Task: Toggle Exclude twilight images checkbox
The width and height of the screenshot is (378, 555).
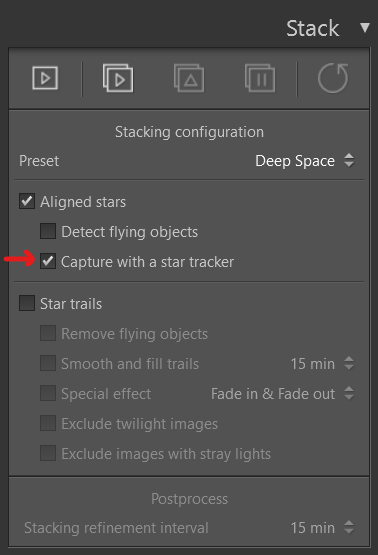Action: pyautogui.click(x=48, y=423)
